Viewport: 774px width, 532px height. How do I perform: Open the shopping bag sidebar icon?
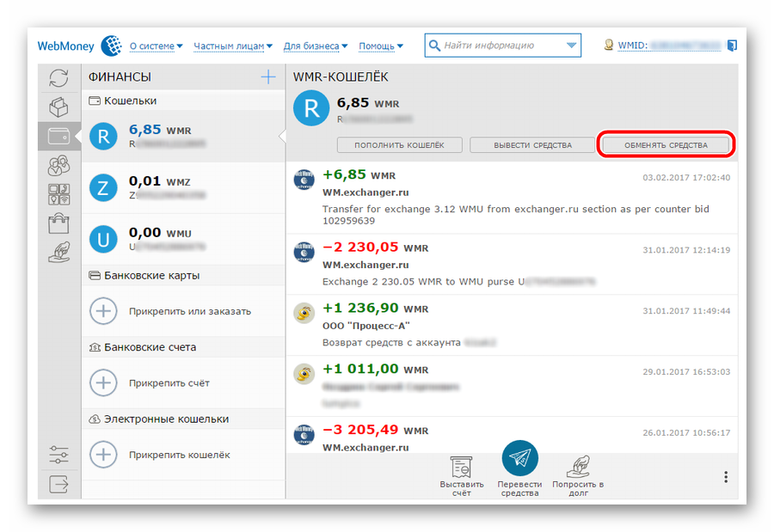point(58,223)
